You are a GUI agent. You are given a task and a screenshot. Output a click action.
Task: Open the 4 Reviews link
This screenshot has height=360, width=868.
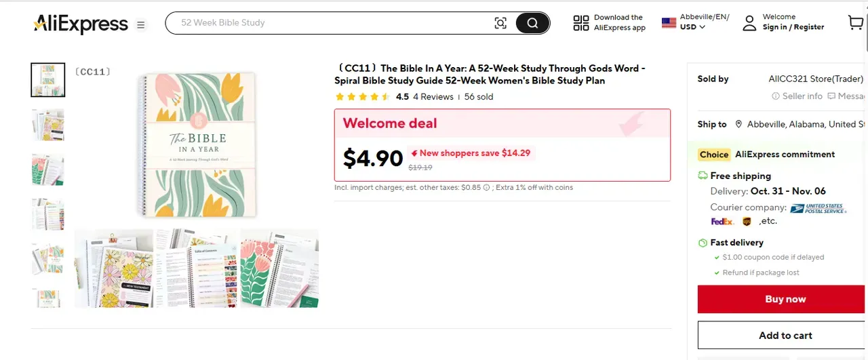point(433,97)
